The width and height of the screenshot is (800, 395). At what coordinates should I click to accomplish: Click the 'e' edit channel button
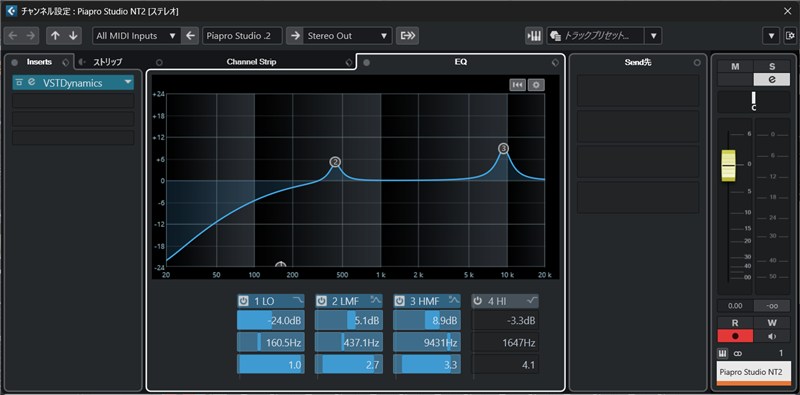[x=772, y=79]
